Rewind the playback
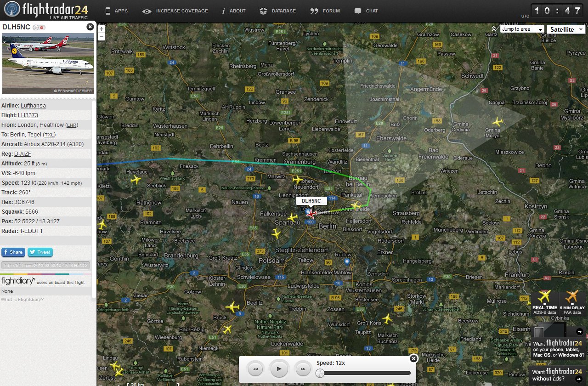588x386 pixels. pyautogui.click(x=256, y=369)
